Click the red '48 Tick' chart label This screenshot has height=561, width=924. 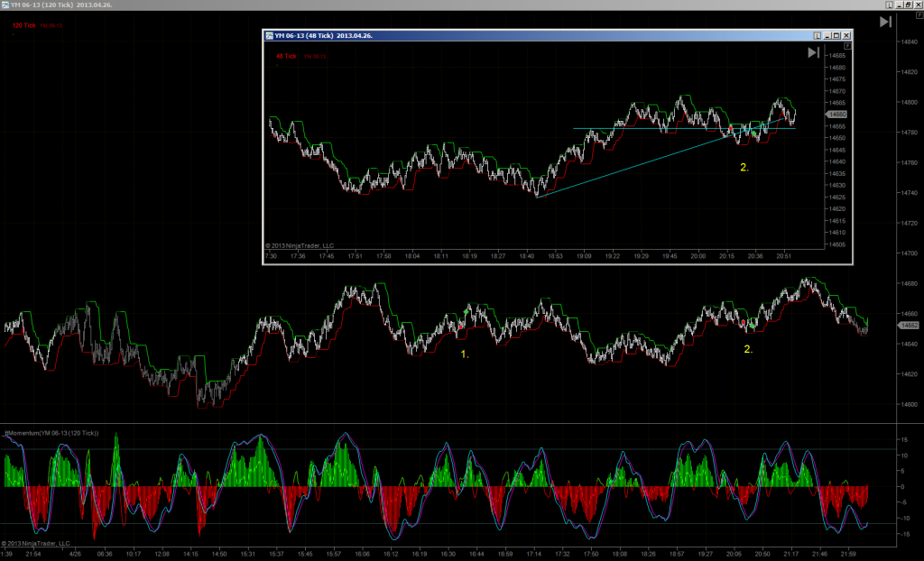(286, 56)
